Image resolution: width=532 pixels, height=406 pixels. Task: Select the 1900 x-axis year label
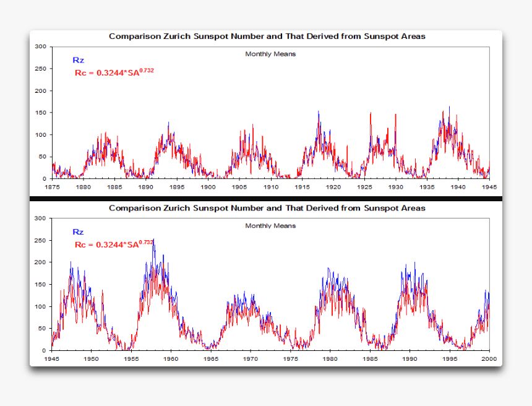coord(208,187)
